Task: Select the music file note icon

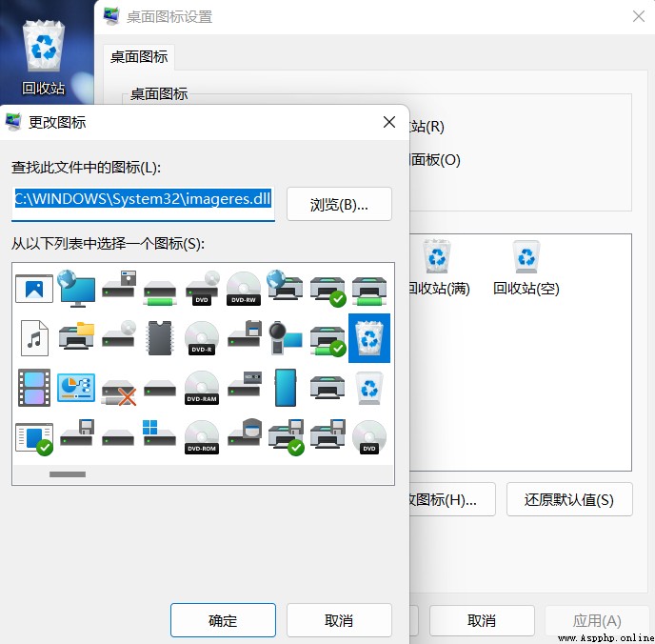Action: tap(34, 338)
